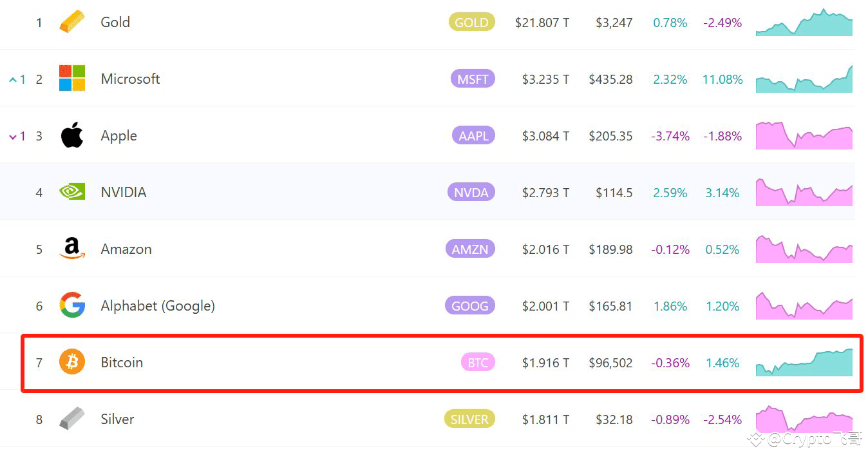Click Bitcoin's sparkline price chart
The width and height of the screenshot is (868, 453).
(x=804, y=362)
